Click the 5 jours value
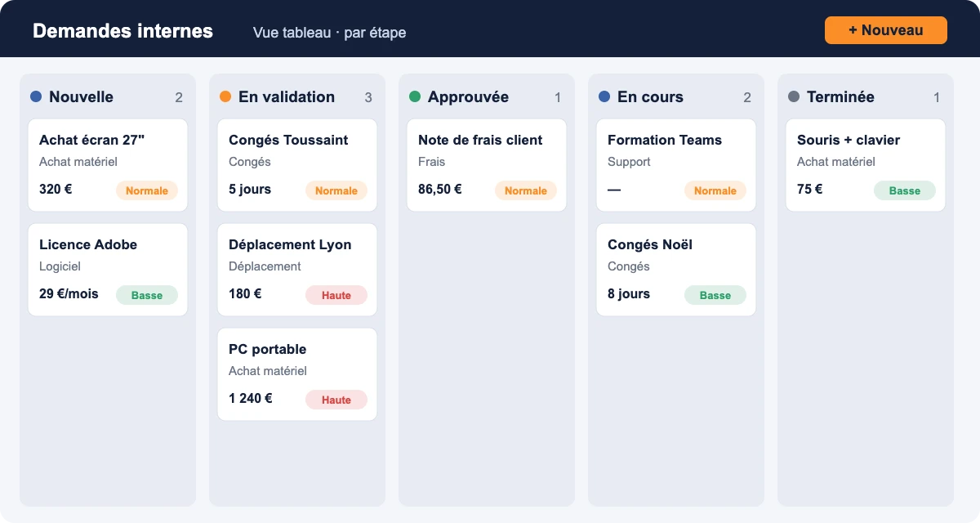Image resolution: width=980 pixels, height=523 pixels. tap(250, 189)
